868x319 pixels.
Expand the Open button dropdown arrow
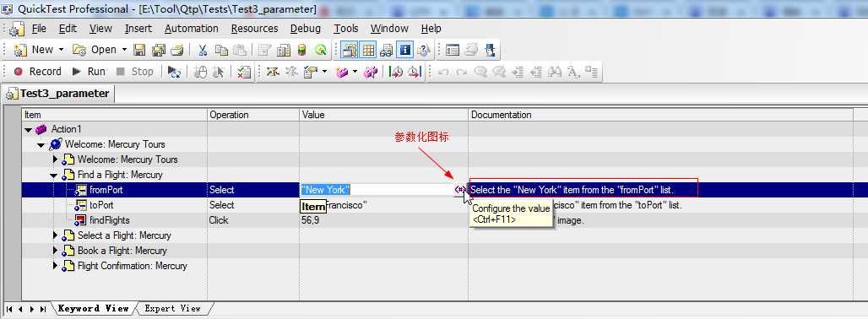click(125, 50)
